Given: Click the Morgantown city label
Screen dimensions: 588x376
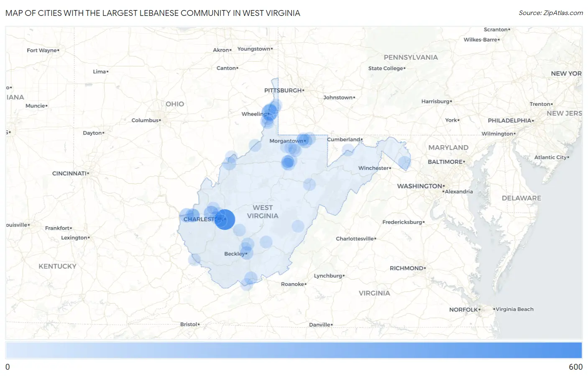Looking at the screenshot, I should (x=286, y=141).
